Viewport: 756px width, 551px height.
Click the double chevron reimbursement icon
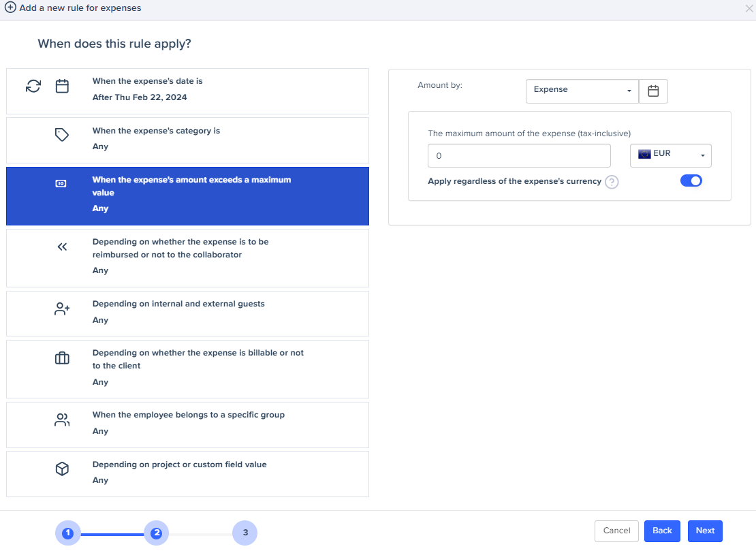[x=62, y=247]
